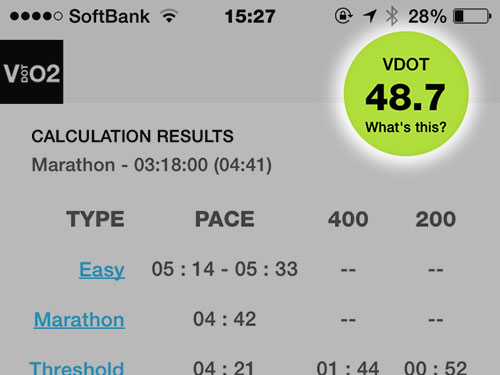The width and height of the screenshot is (500, 375).
Task: Tap the rotation lock icon
Action: [x=343, y=16]
